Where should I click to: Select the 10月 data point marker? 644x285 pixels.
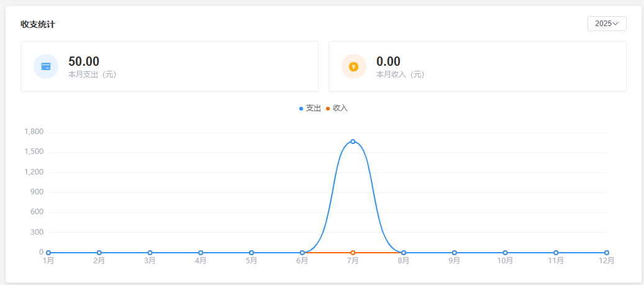(x=505, y=253)
